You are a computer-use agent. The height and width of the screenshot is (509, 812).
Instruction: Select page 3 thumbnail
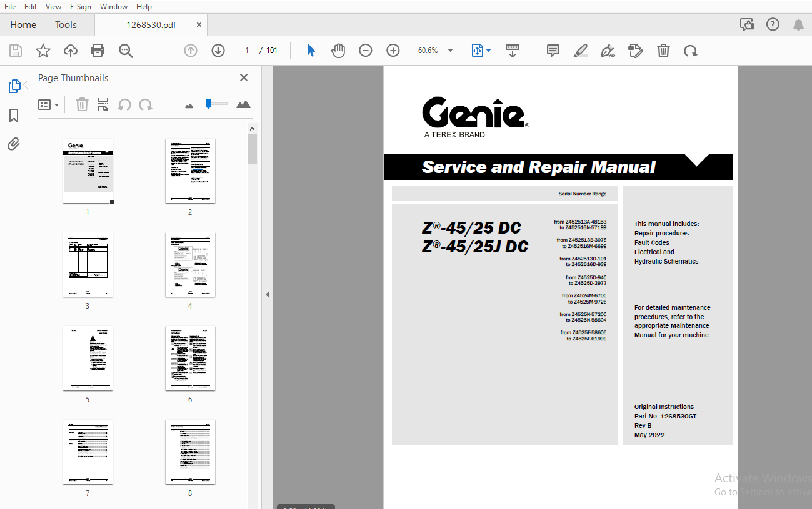88,265
